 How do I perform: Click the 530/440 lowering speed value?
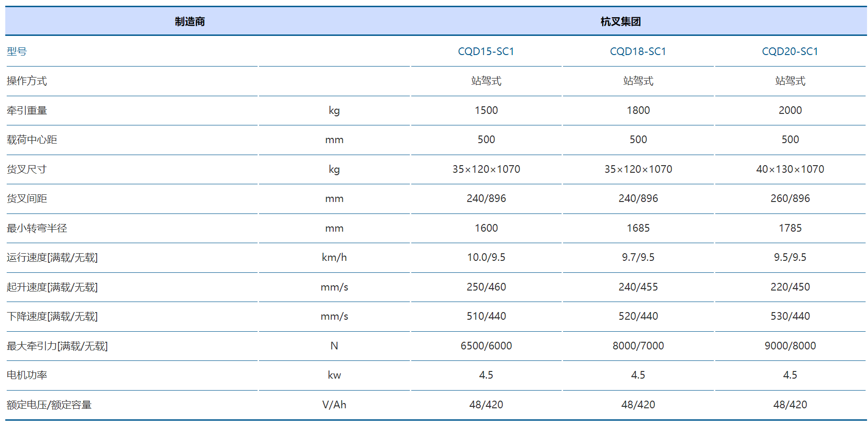pos(790,316)
